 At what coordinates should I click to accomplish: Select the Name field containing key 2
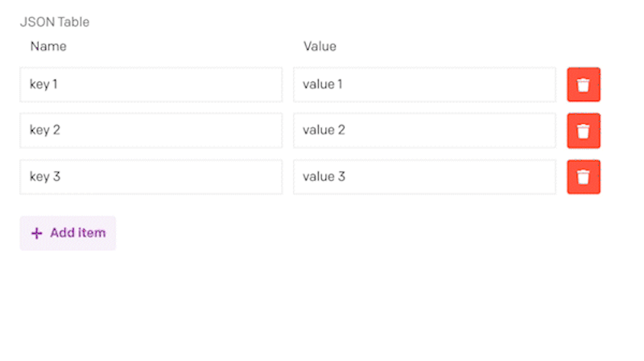click(151, 130)
